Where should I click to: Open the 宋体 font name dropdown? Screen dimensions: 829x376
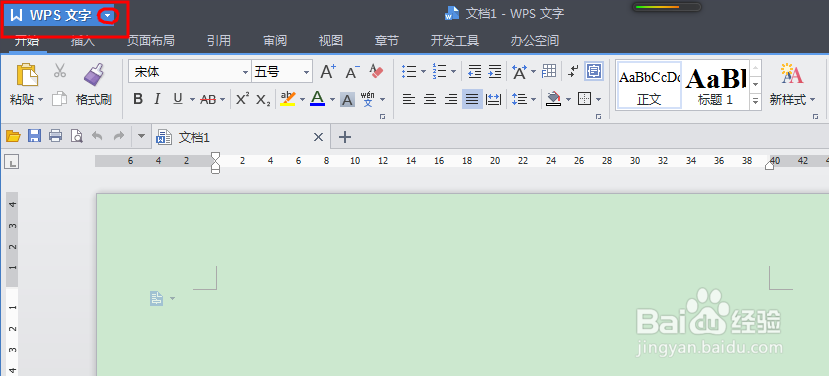tap(245, 72)
